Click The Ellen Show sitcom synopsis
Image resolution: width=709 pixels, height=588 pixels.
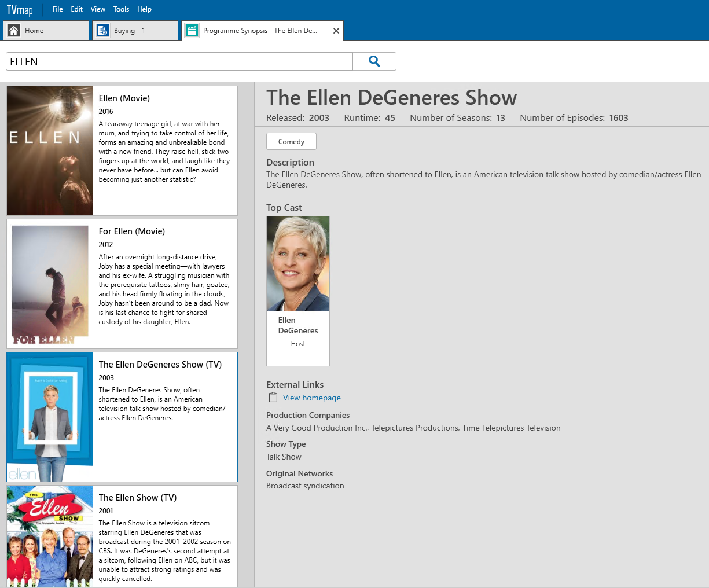pyautogui.click(x=164, y=551)
